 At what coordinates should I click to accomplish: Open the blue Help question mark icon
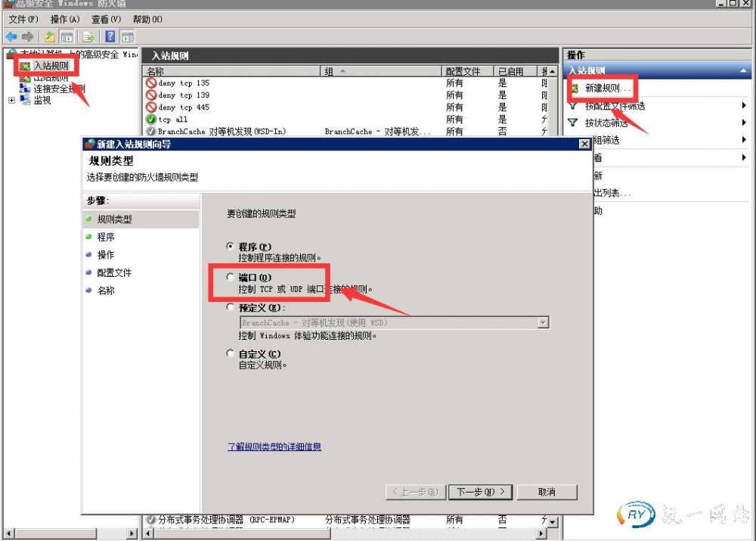(x=110, y=36)
